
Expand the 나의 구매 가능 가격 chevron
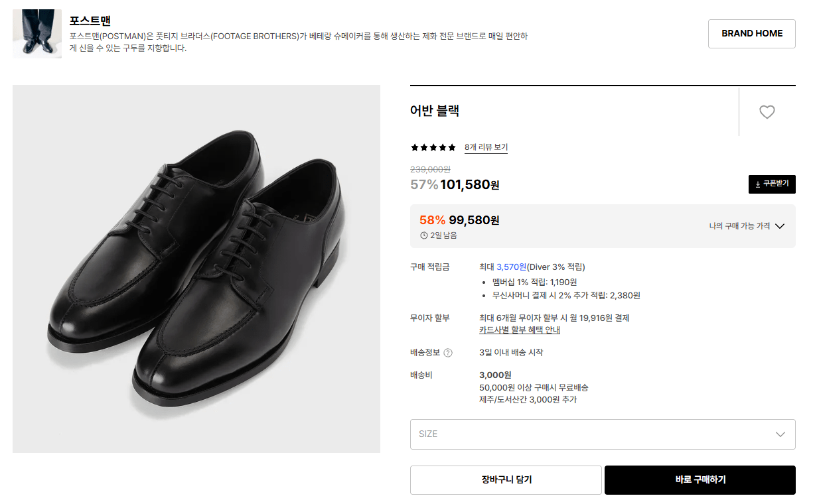coord(780,225)
